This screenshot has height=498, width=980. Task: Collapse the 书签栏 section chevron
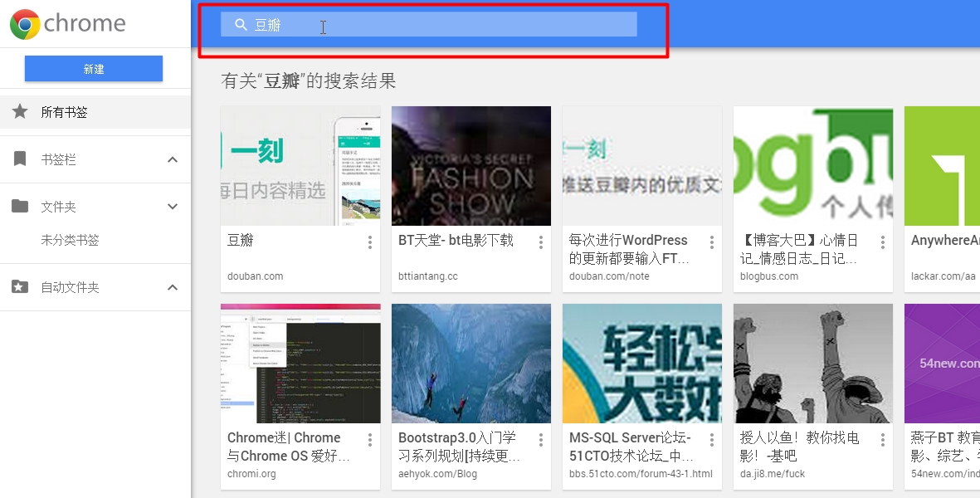[173, 159]
